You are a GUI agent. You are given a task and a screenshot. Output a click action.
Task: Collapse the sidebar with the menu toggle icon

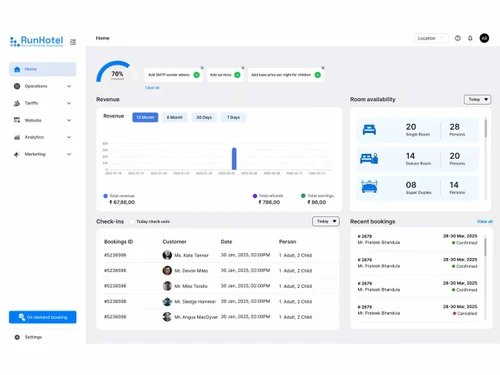coord(73,42)
